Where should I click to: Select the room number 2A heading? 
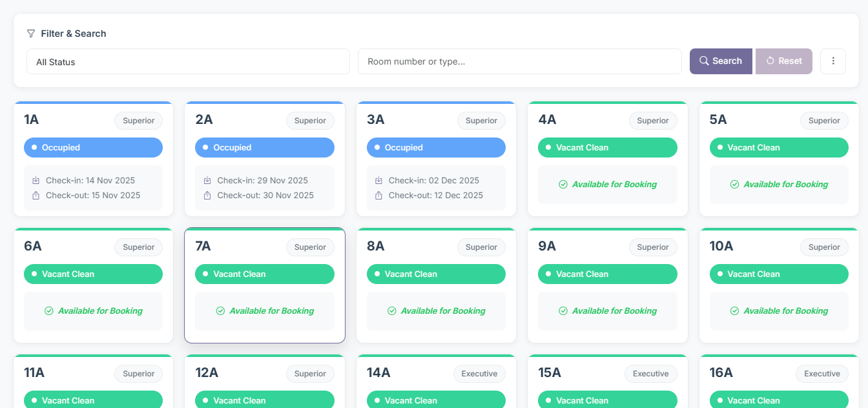point(204,120)
